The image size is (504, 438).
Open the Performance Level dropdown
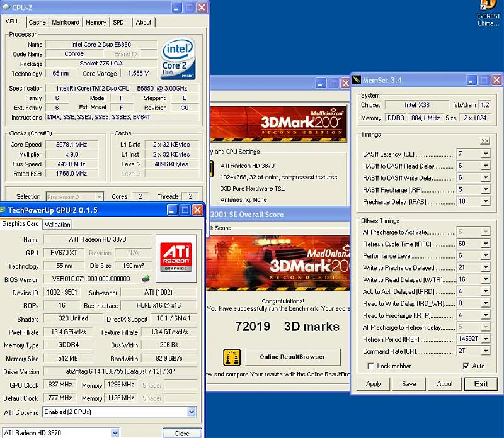486,255
